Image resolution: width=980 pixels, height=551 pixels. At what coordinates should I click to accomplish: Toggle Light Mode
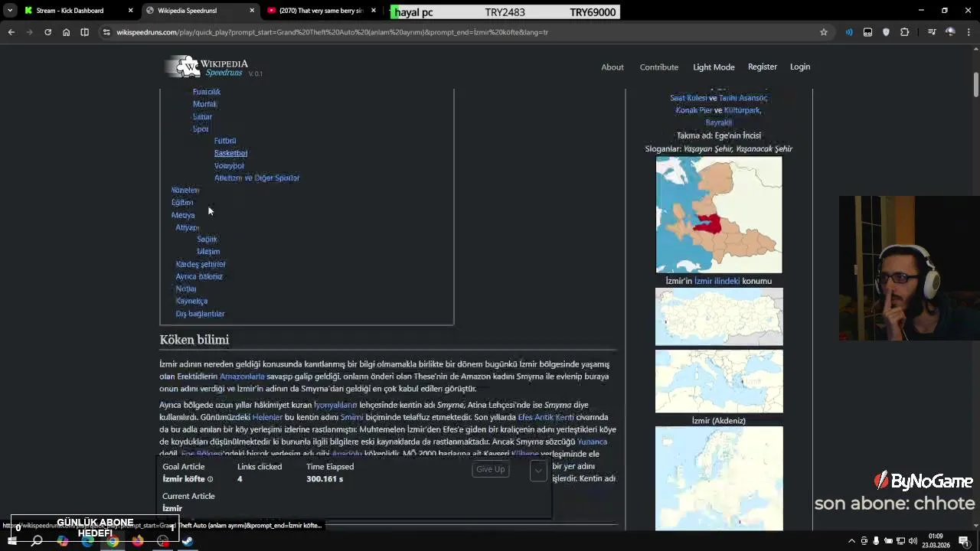(x=714, y=67)
